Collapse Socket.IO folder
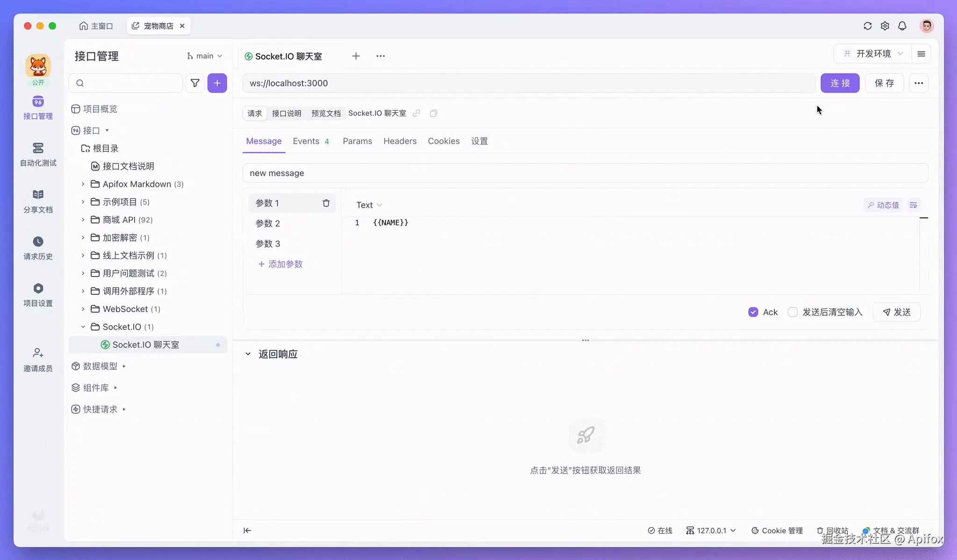This screenshot has height=560, width=957. pos(83,327)
